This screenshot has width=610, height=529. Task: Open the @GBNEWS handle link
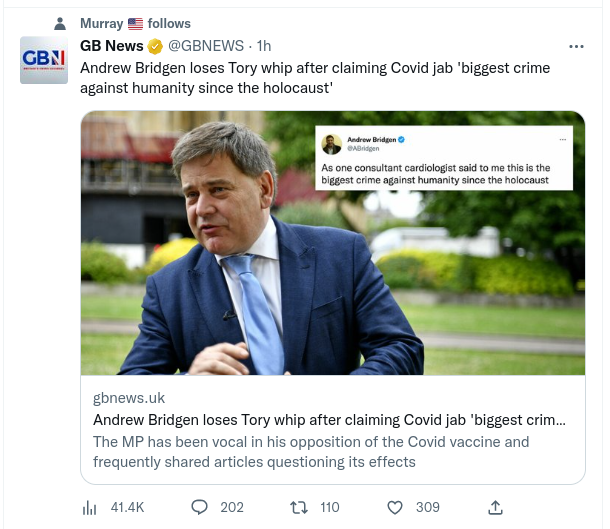click(x=207, y=46)
